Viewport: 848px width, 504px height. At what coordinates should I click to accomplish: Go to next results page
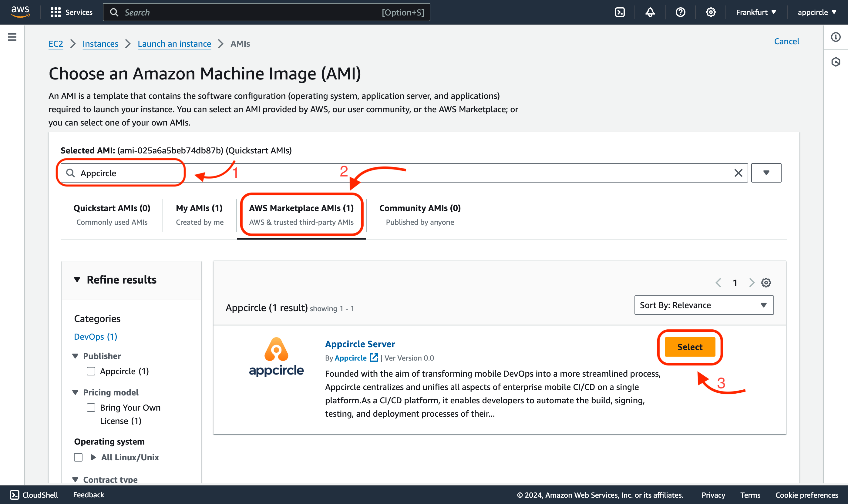[752, 283]
